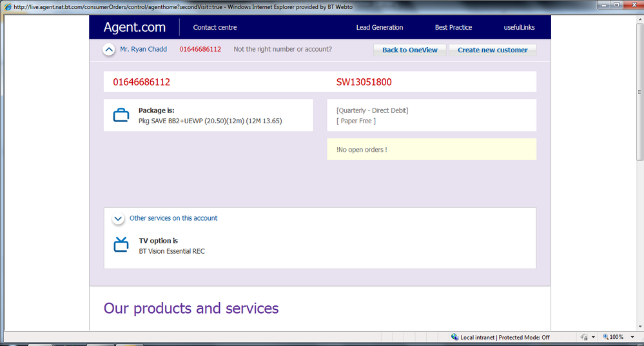Click the scrollbar up arrow
Screen dimensions: 644x346
pos(639,19)
